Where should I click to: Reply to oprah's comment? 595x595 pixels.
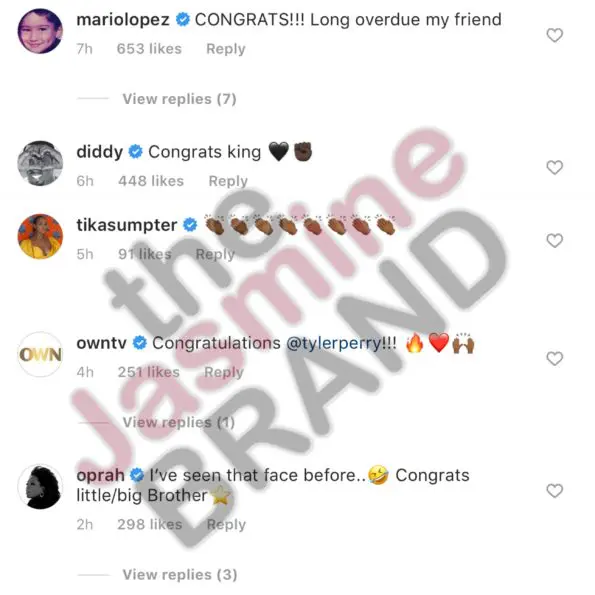226,524
